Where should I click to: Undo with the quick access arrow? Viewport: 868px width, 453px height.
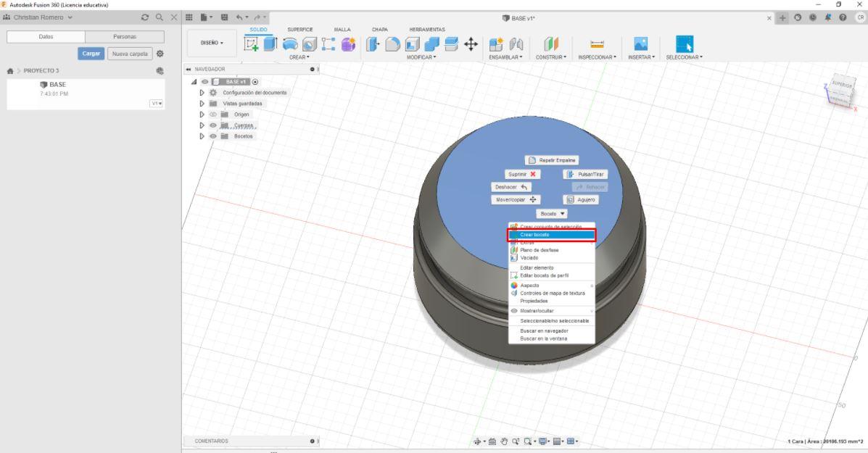click(x=239, y=17)
